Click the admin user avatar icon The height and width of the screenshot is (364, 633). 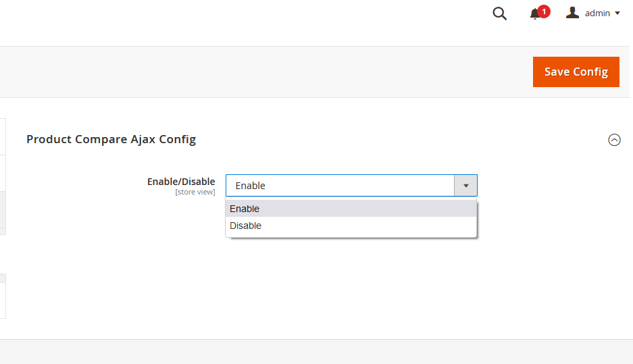coord(573,13)
